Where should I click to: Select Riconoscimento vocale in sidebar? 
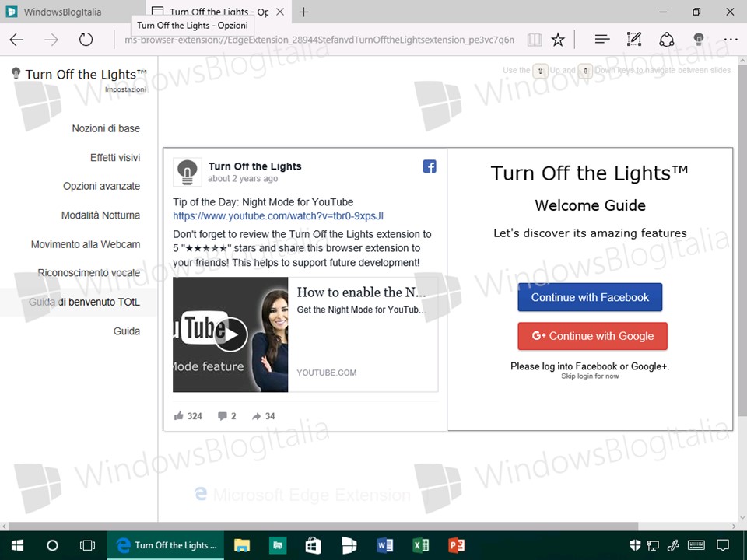(x=89, y=273)
